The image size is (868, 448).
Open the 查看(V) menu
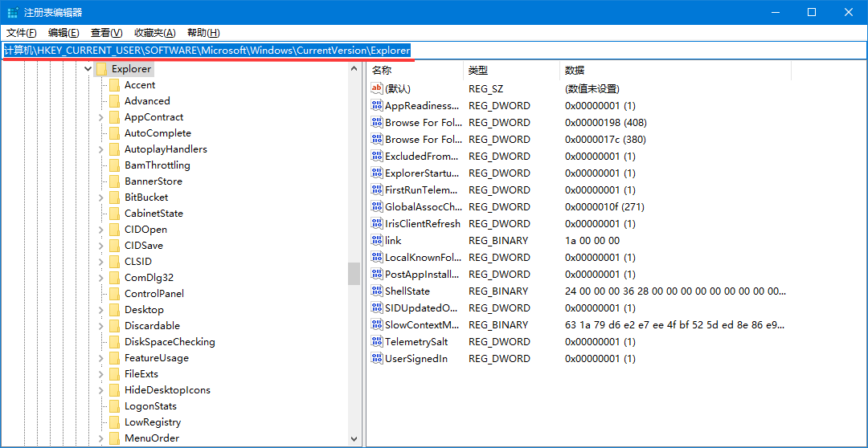click(x=107, y=33)
